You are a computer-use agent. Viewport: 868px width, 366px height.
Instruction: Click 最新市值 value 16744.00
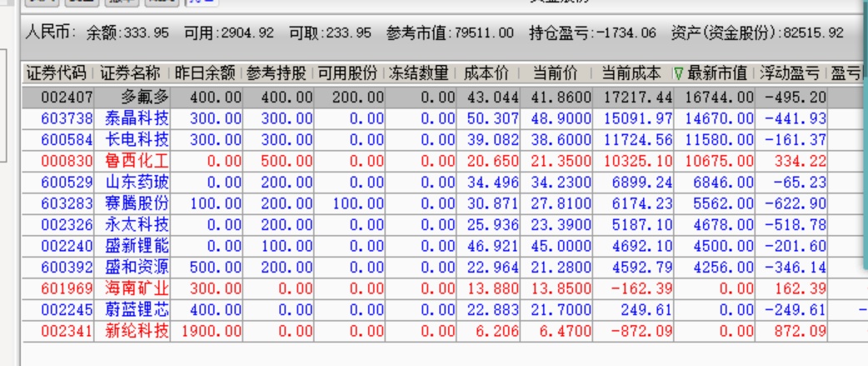(x=720, y=98)
